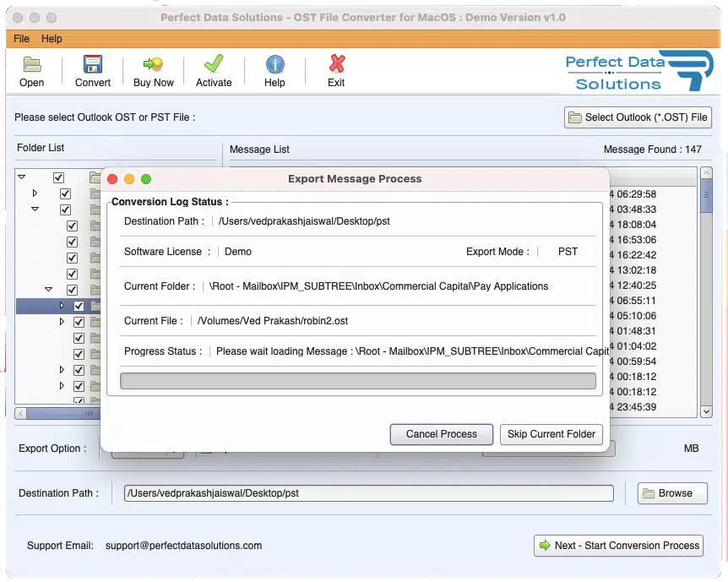Screen dimensions: 728x582
Task: Click the Current Folder path ending "Pay Applications"
Action: [378, 286]
